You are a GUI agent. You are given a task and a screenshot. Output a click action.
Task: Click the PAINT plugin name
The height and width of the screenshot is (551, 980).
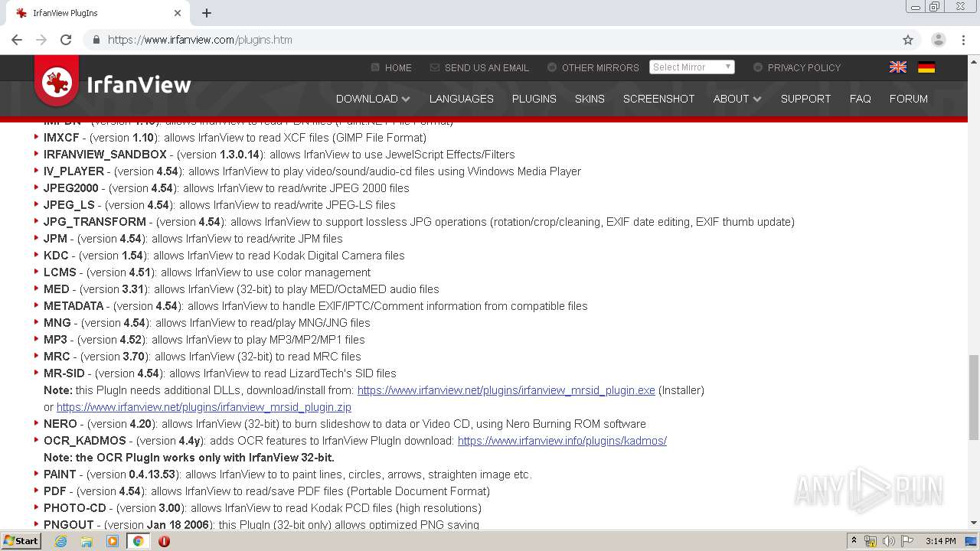60,474
